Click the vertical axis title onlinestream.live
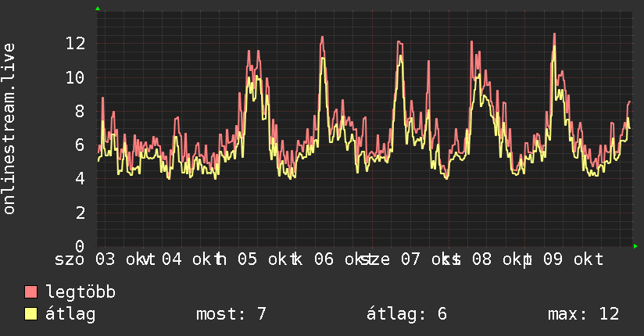The image size is (644, 336). click(x=9, y=129)
